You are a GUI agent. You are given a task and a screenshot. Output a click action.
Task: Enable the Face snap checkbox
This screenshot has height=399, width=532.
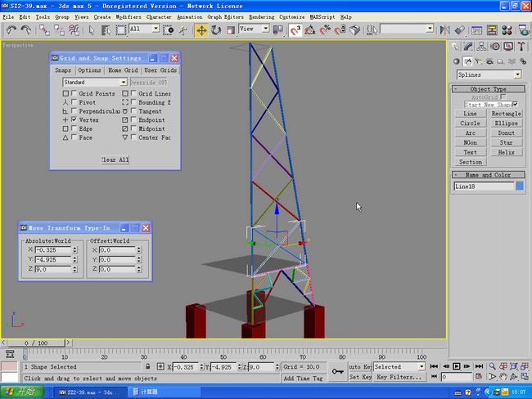coord(74,137)
